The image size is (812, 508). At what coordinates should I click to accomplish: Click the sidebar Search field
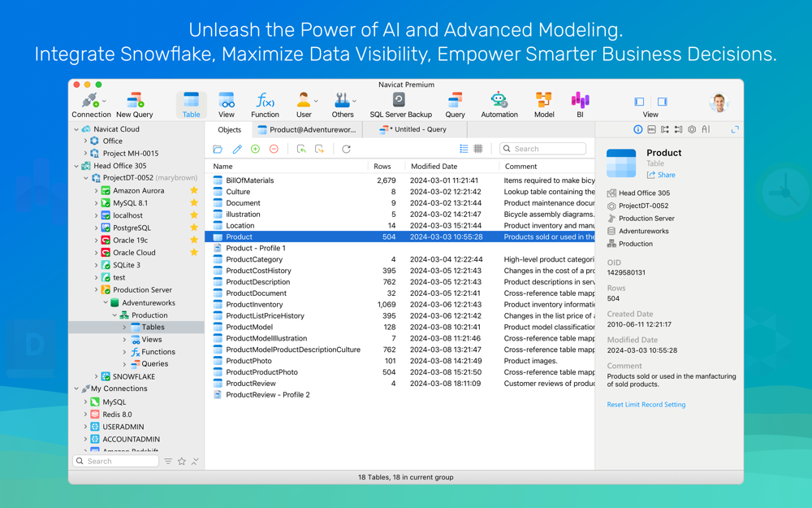(116, 462)
